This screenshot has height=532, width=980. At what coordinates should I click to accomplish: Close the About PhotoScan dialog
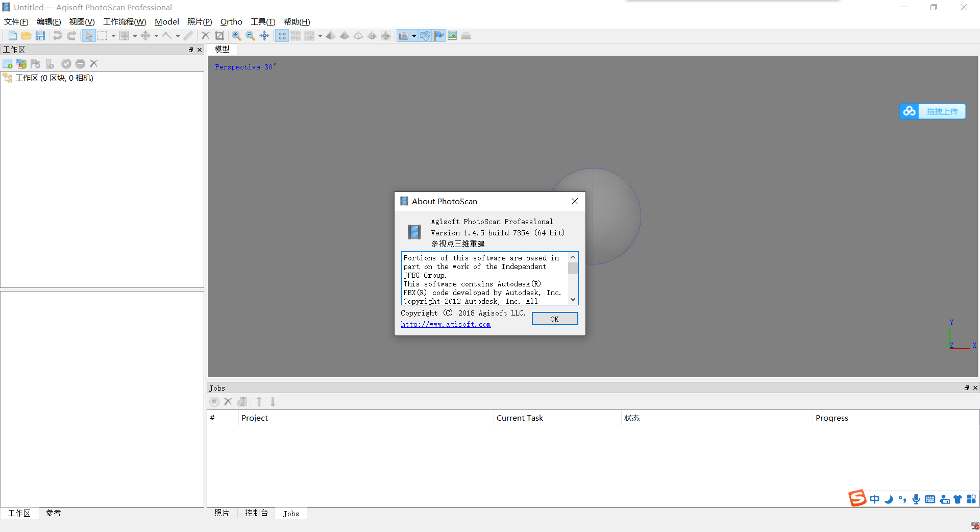[575, 201]
